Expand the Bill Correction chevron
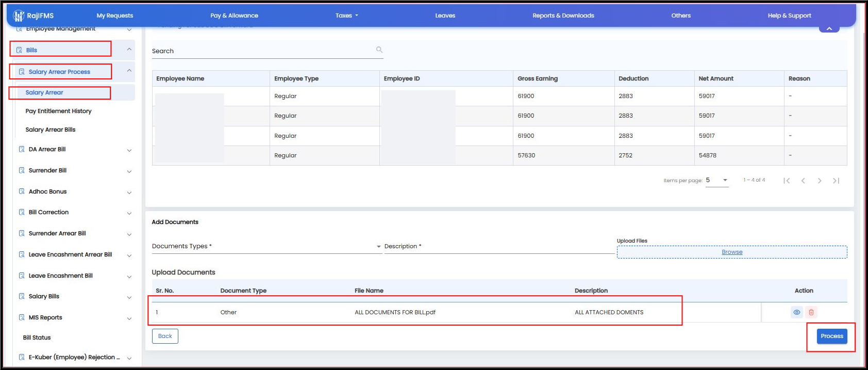The width and height of the screenshot is (868, 370). 129,213
